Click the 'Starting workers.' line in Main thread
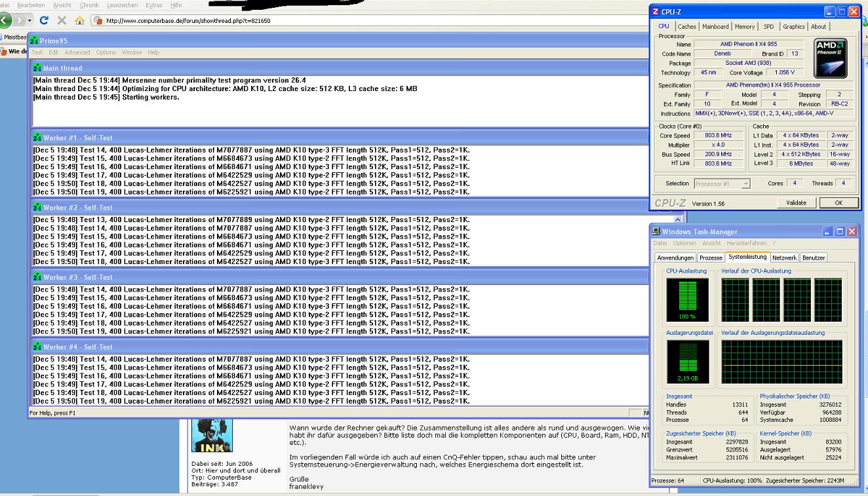Viewport: 868px width, 496px height. 106,97
